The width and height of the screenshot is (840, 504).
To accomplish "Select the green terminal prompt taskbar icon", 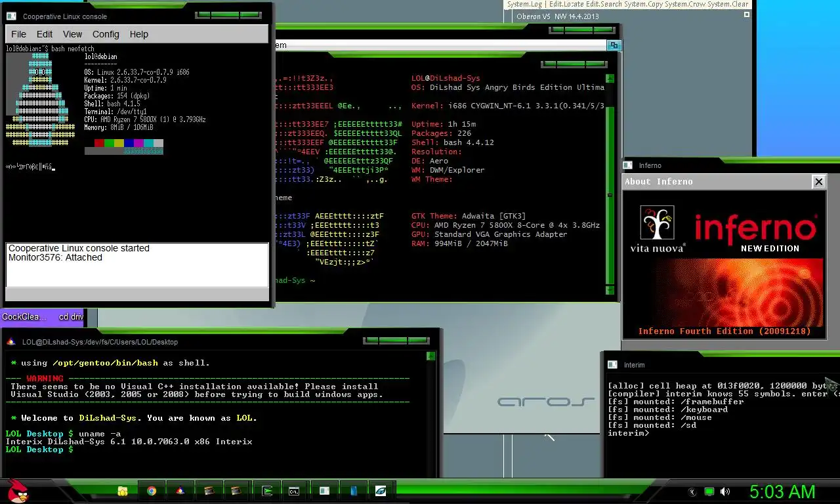I will pos(267,491).
